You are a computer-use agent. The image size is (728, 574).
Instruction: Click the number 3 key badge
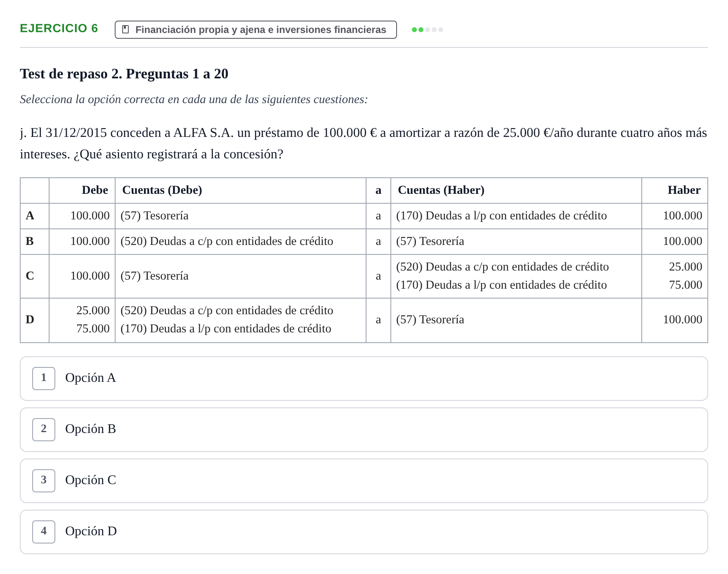point(44,481)
